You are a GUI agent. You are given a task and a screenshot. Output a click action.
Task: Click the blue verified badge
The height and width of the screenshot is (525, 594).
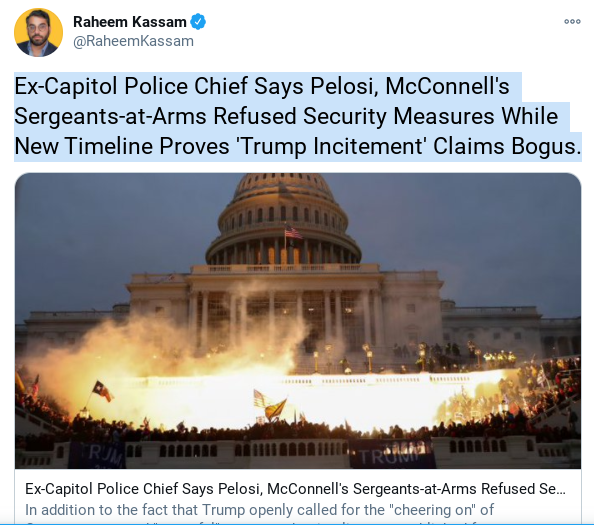click(x=198, y=22)
